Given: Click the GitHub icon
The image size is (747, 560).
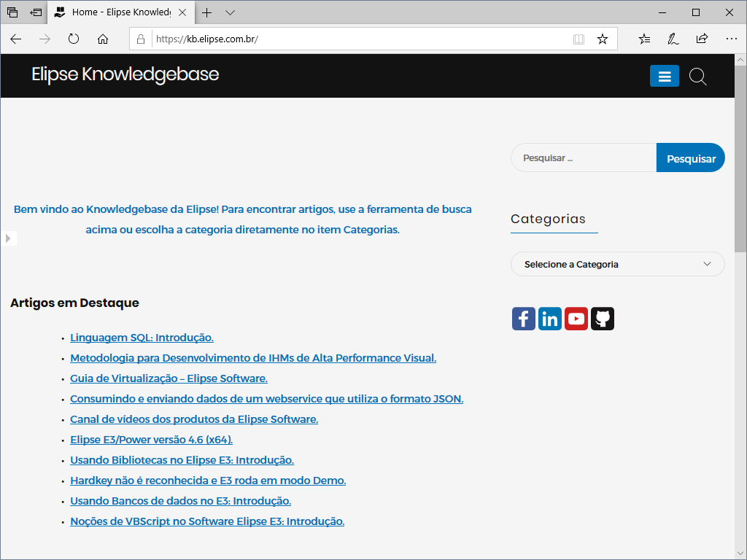Looking at the screenshot, I should click(x=602, y=318).
